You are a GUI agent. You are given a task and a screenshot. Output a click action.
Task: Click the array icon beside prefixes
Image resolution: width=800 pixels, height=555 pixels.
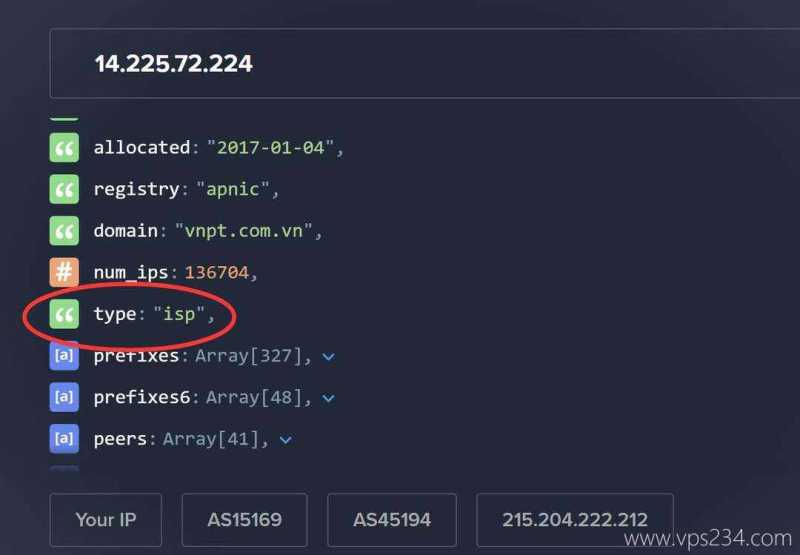pyautogui.click(x=64, y=356)
